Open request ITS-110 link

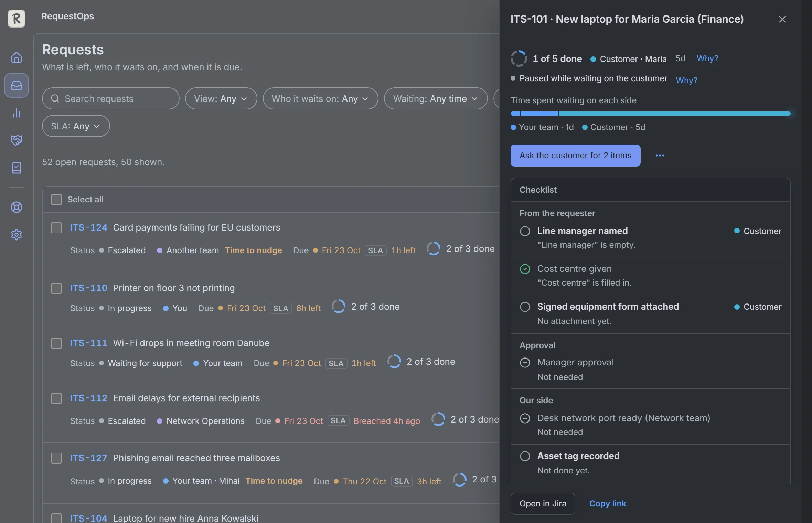coord(88,288)
